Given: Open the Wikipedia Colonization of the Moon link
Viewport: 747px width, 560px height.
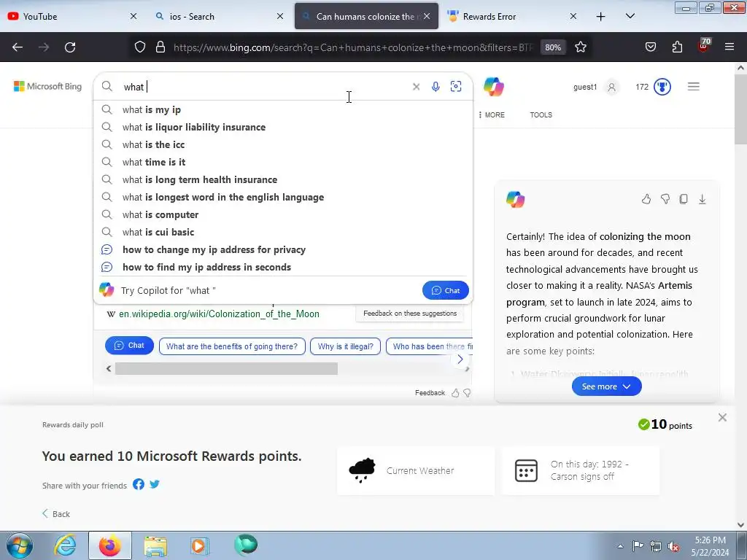Looking at the screenshot, I should coord(219,314).
